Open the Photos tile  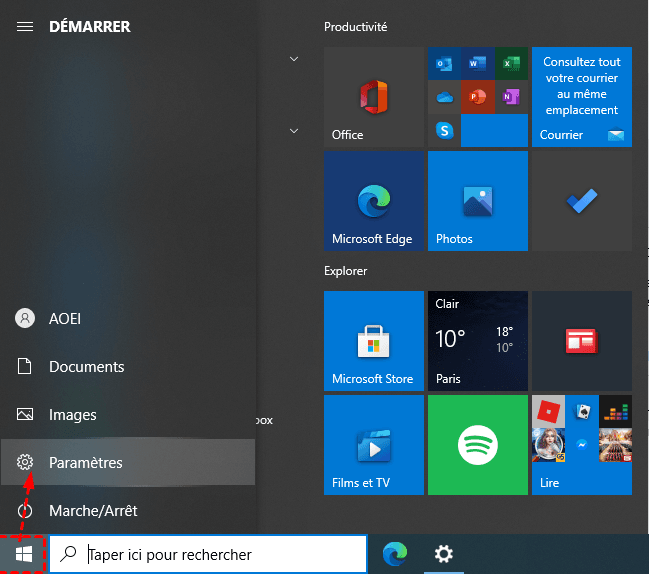(478, 201)
